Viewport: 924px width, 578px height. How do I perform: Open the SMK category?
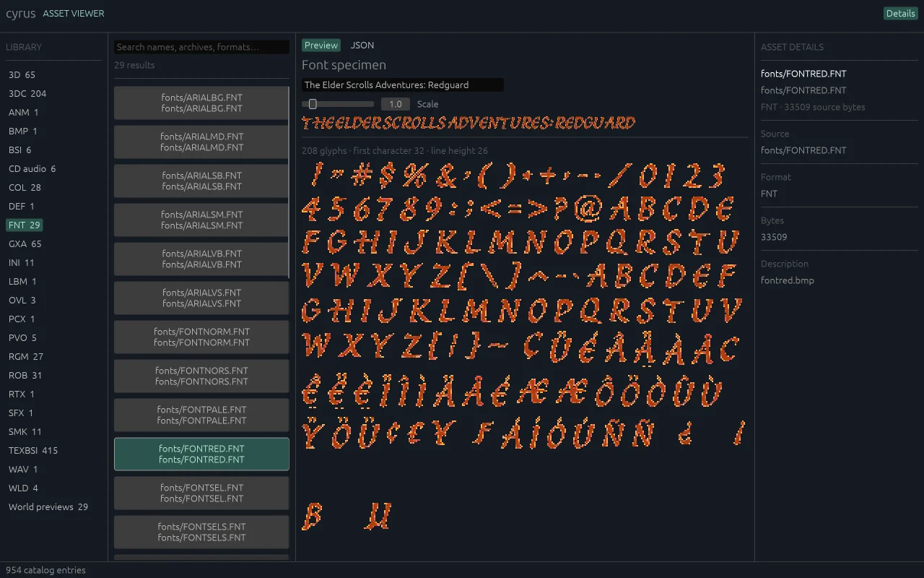tap(25, 431)
